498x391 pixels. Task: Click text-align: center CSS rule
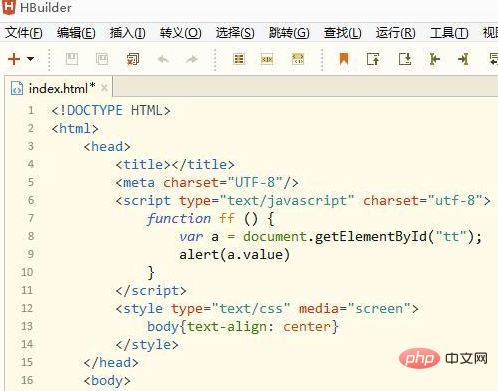(x=259, y=327)
